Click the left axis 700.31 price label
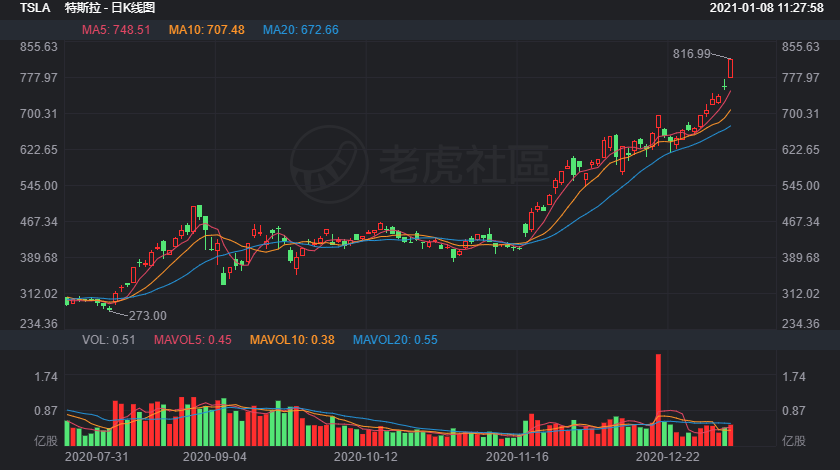The image size is (840, 470). [39, 114]
